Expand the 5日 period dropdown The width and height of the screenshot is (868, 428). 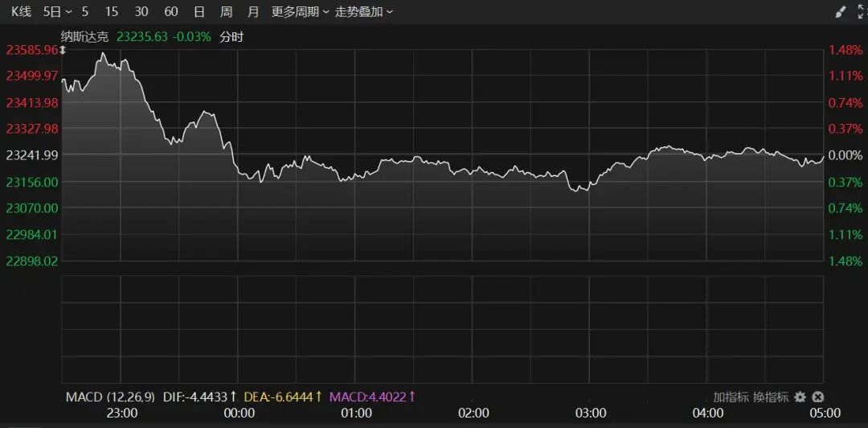pos(57,12)
